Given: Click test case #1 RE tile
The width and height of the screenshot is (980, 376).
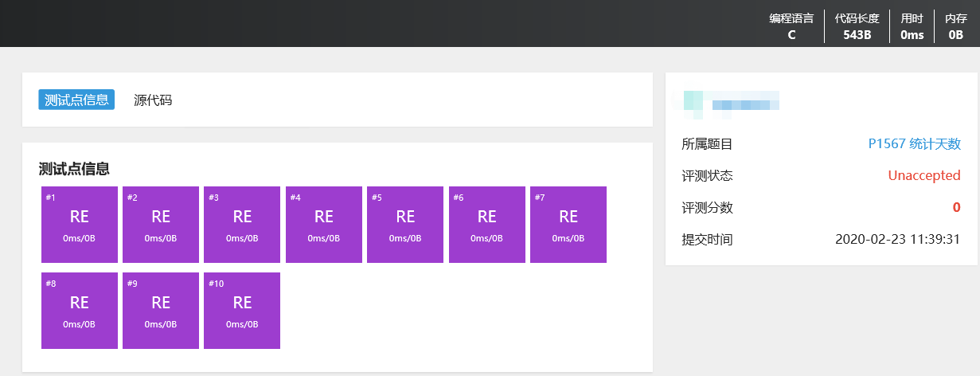Looking at the screenshot, I should (80, 225).
